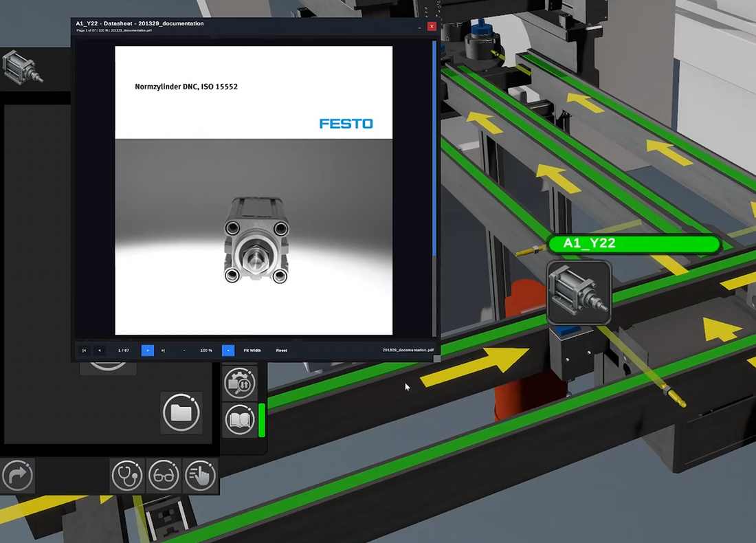Click the Fit Width button
This screenshot has height=543, width=756.
pos(252,351)
